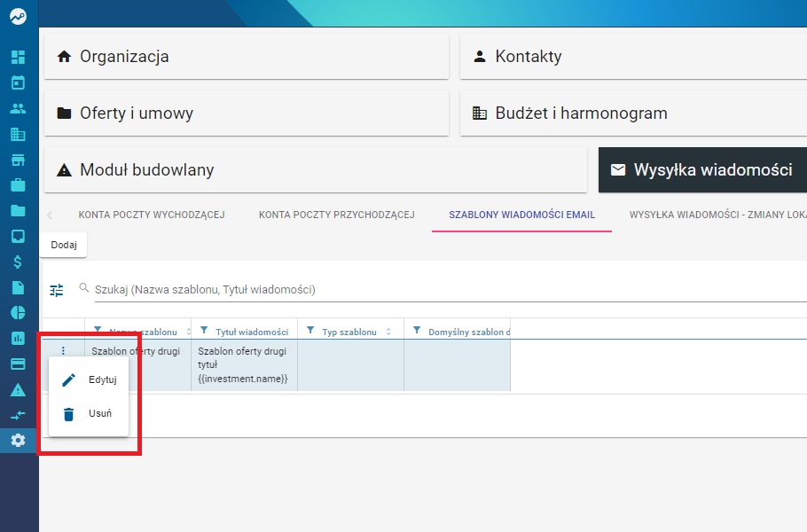Open filter settings sliders icon near search

[57, 290]
